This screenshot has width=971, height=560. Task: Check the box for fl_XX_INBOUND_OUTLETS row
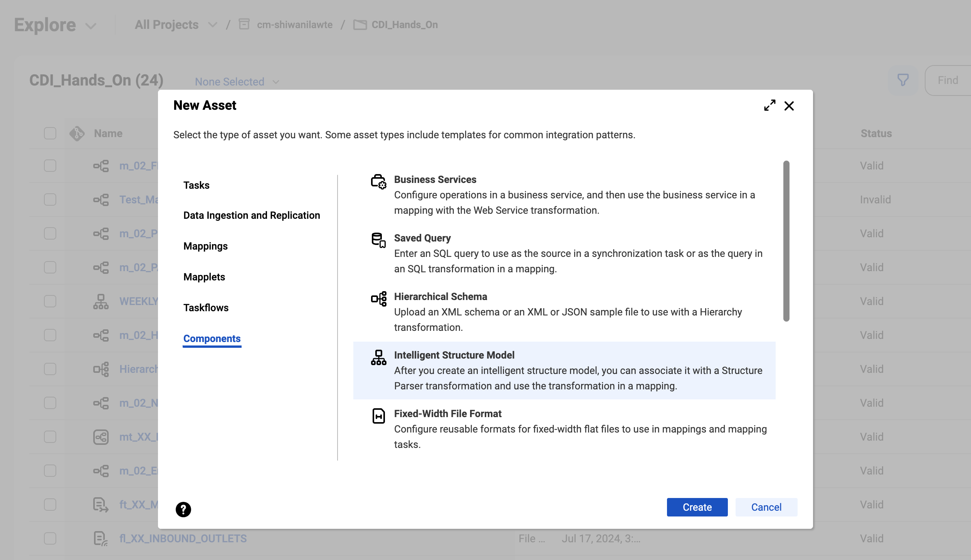pyautogui.click(x=50, y=538)
